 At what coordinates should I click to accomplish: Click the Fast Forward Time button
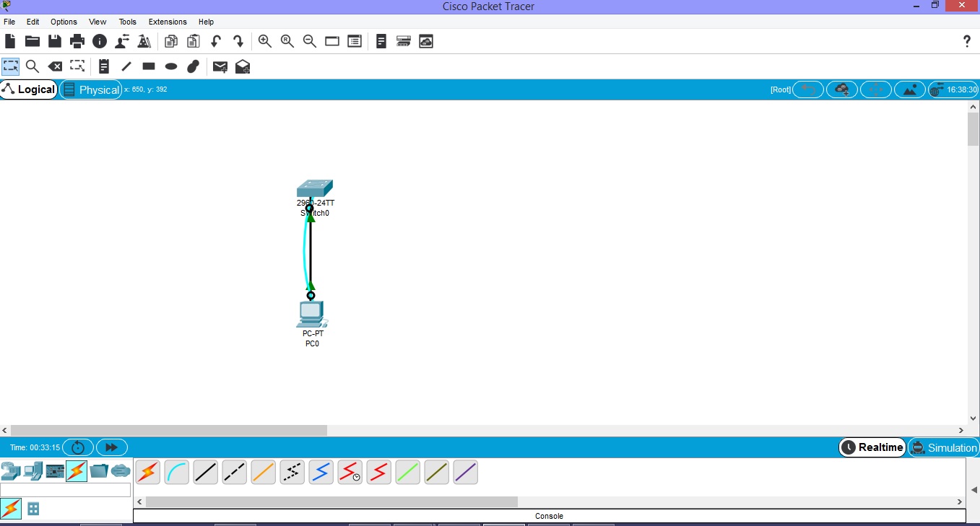pyautogui.click(x=111, y=447)
